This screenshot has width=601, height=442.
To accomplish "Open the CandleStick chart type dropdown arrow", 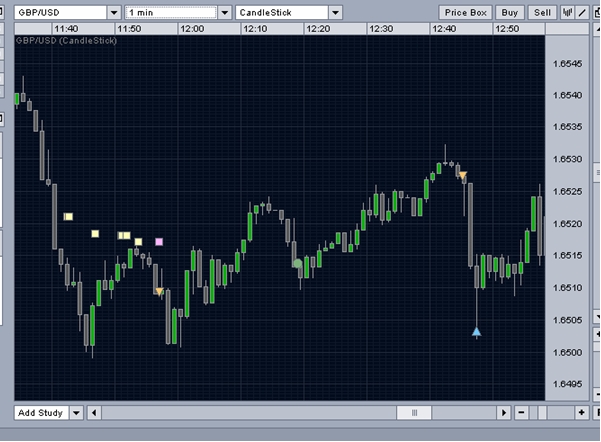I will coord(335,13).
